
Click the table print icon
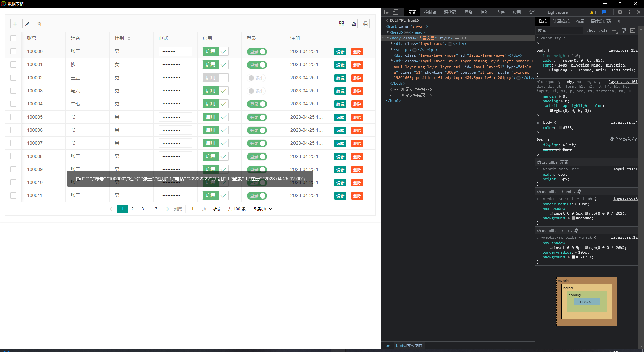(366, 24)
